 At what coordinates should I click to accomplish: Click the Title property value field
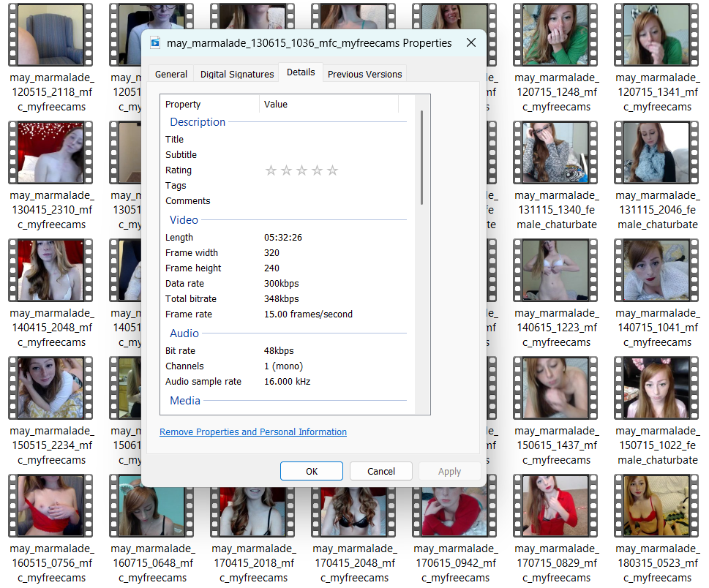coord(334,139)
